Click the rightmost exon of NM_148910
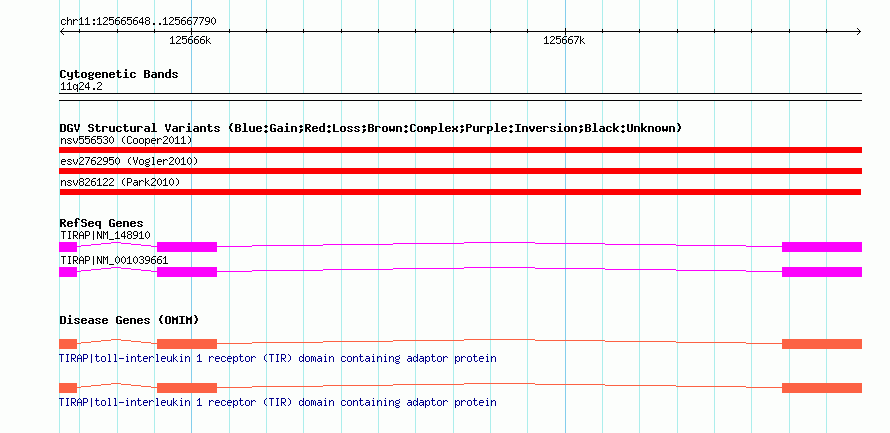Image resolution: width=890 pixels, height=433 pixels. (822, 247)
